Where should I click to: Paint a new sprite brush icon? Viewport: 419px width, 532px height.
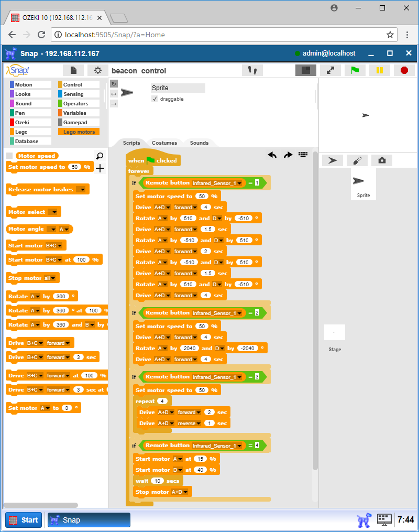[x=357, y=160]
